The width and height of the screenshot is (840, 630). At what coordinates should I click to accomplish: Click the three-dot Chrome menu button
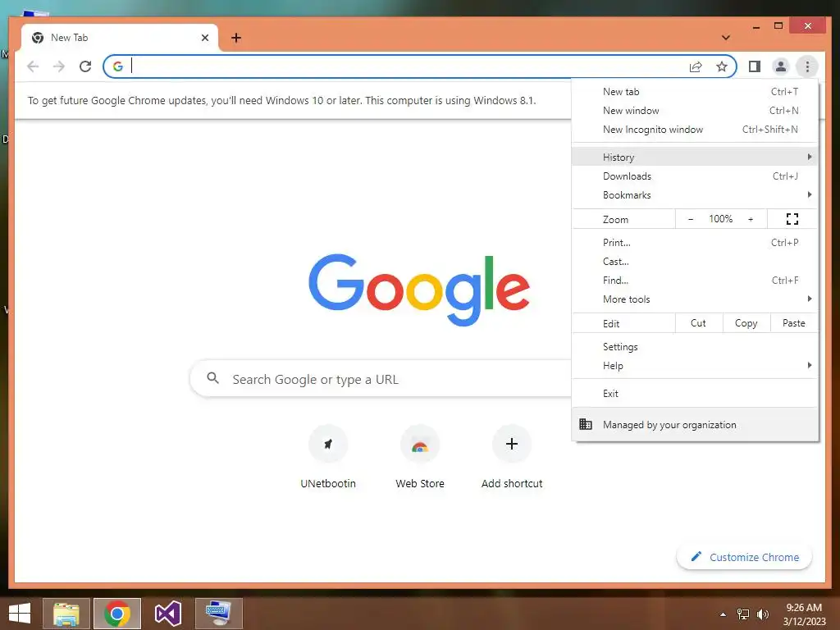[807, 66]
